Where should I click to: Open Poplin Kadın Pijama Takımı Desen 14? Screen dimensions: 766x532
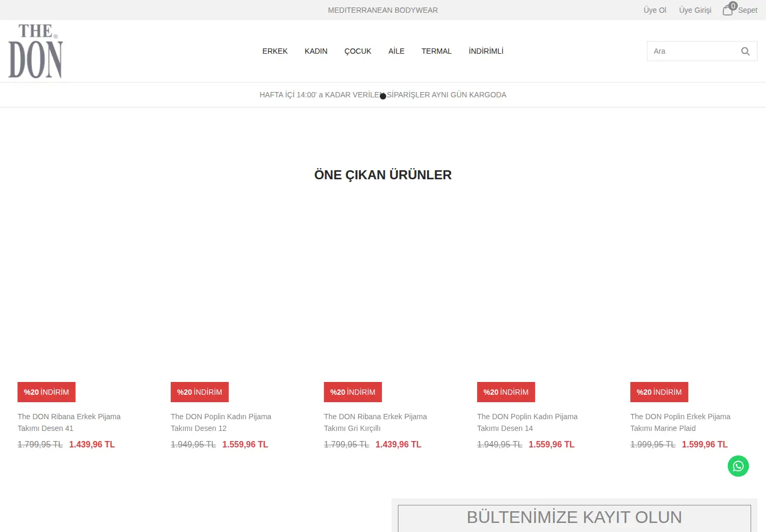click(527, 422)
